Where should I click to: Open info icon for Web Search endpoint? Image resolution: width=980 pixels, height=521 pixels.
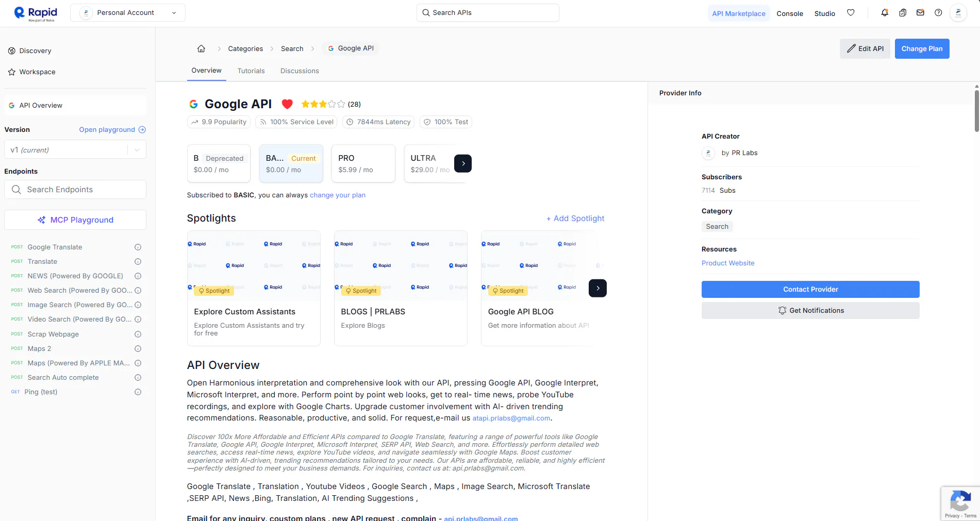click(138, 291)
